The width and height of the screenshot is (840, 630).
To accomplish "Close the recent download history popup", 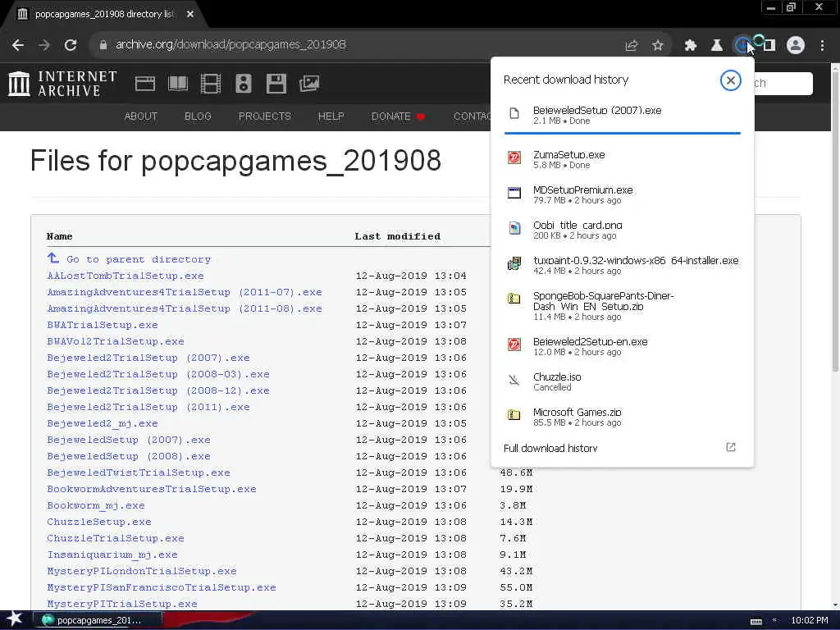I will (x=730, y=80).
